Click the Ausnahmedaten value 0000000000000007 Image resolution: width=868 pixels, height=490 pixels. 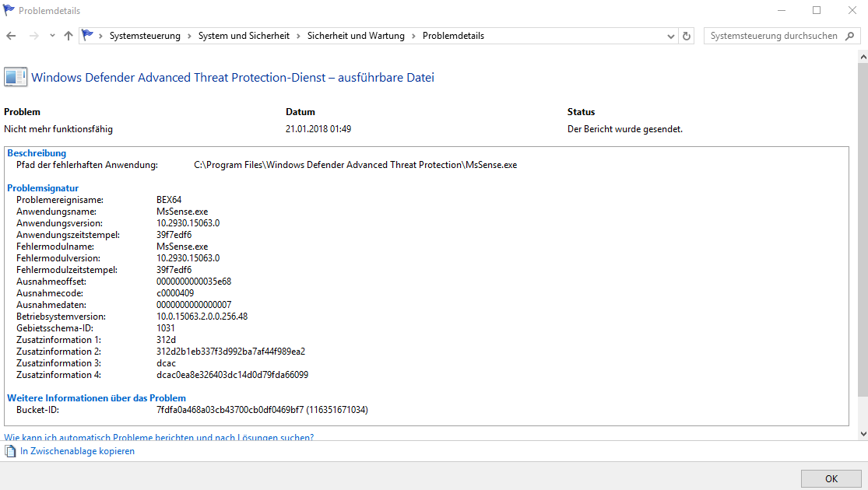pyautogui.click(x=194, y=305)
